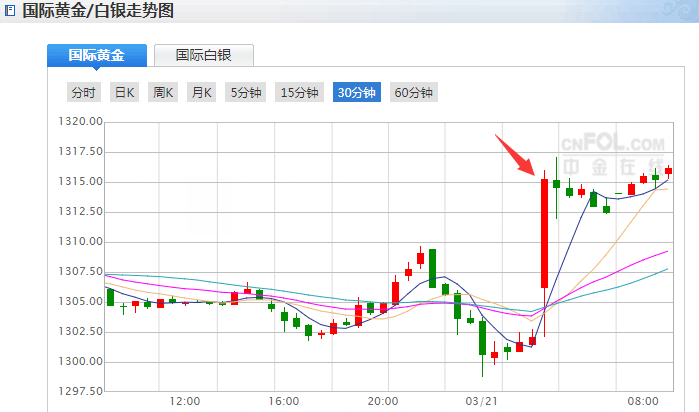Click the 1310.00 price axis label

pyautogui.click(x=81, y=241)
